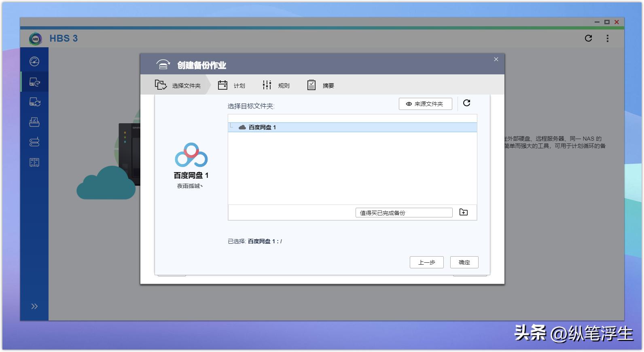Click the HBS 3 app logo

[36, 39]
